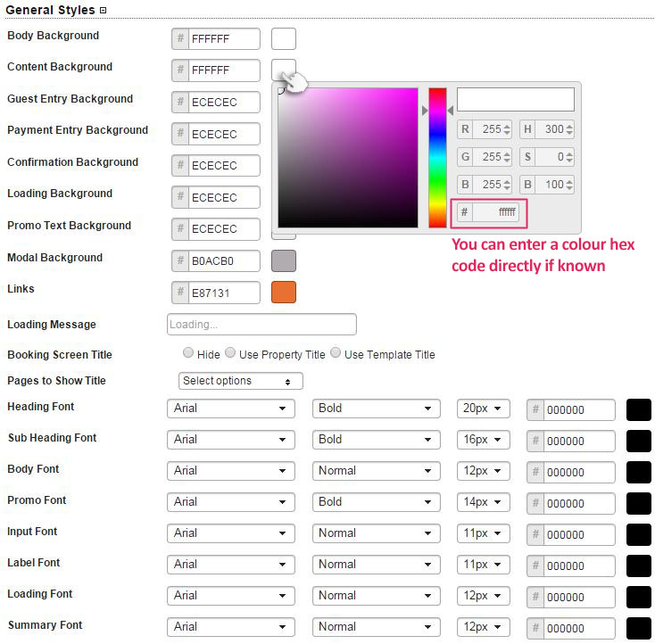Select Use Template Title radio button

(336, 353)
